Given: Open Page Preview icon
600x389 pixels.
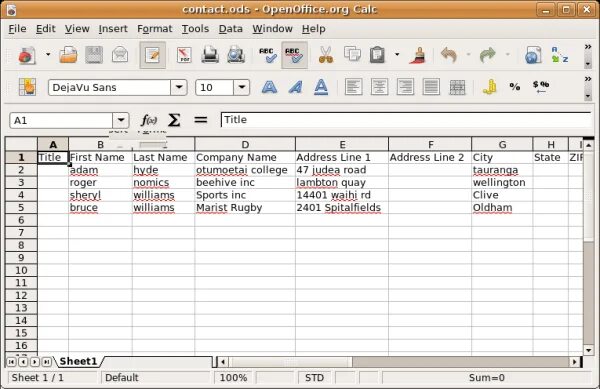Looking at the screenshot, I should click(x=236, y=55).
